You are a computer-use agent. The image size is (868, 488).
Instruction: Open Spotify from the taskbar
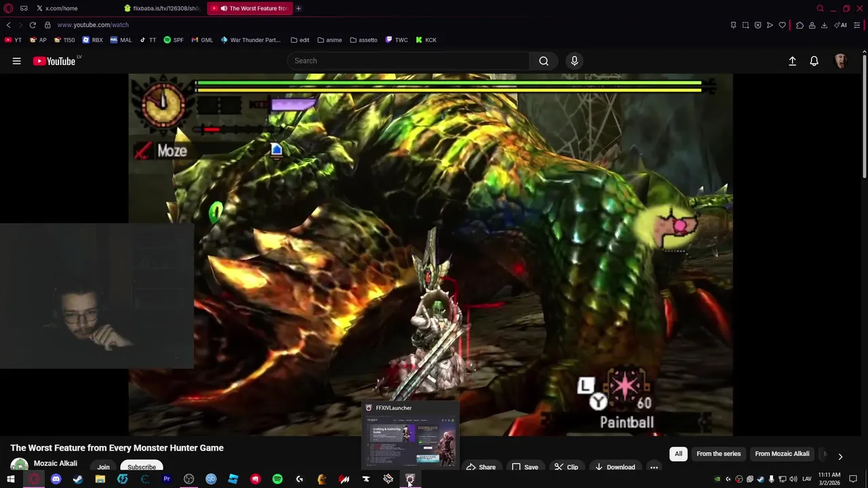[x=277, y=479]
